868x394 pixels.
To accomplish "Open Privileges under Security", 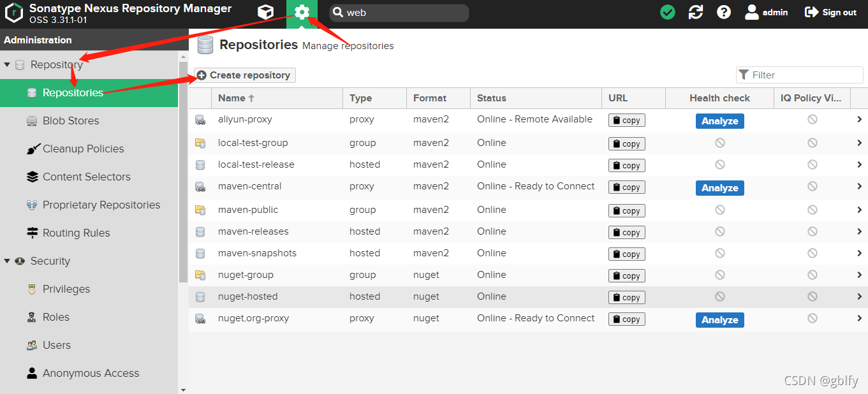I will point(89,289).
